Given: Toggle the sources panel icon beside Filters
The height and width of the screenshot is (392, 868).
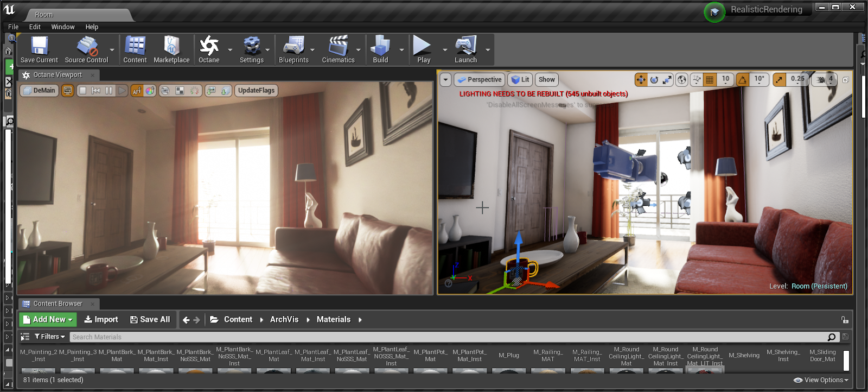Looking at the screenshot, I should click(25, 337).
